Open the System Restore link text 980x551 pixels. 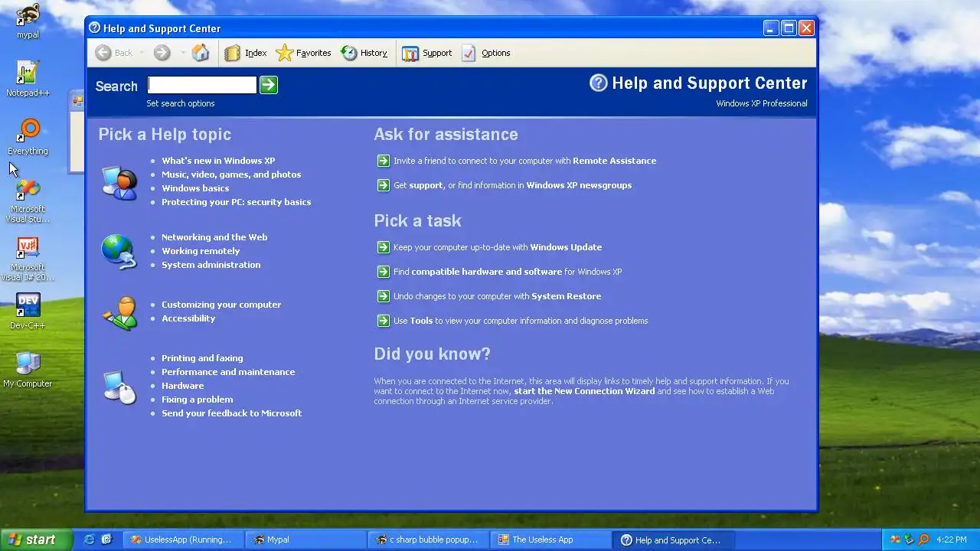(566, 296)
